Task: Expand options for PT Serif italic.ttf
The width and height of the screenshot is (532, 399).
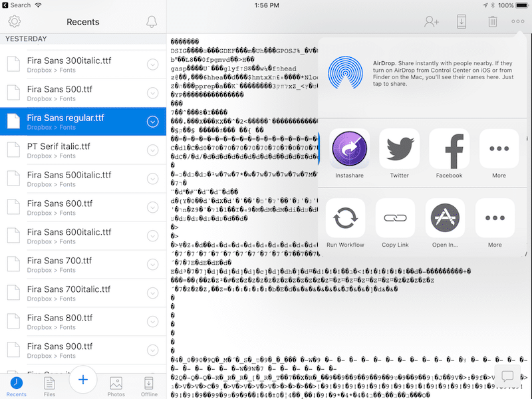Action: 152,150
